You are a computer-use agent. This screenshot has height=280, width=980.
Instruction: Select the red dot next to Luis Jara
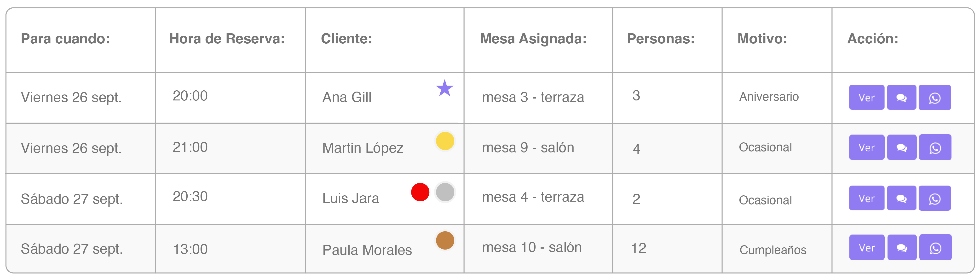click(420, 192)
